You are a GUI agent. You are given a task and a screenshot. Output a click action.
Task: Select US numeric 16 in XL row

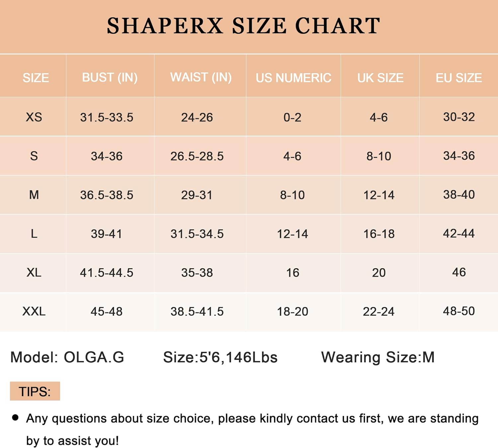[292, 273]
